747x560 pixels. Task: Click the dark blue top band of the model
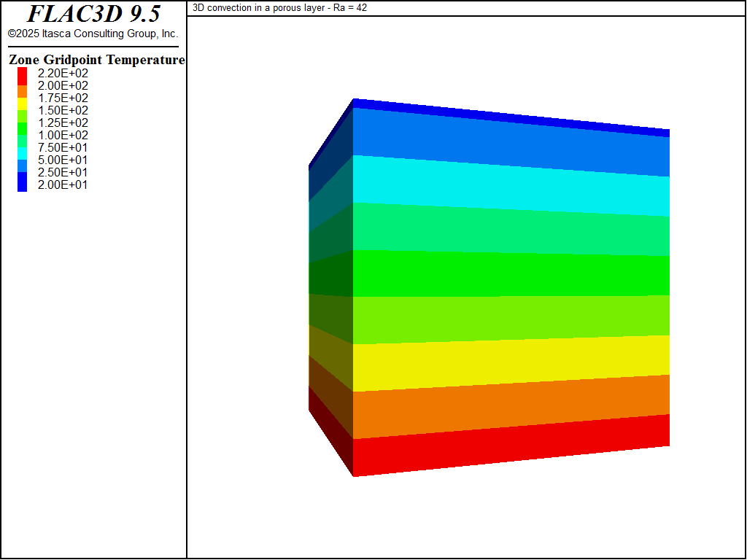(511, 117)
